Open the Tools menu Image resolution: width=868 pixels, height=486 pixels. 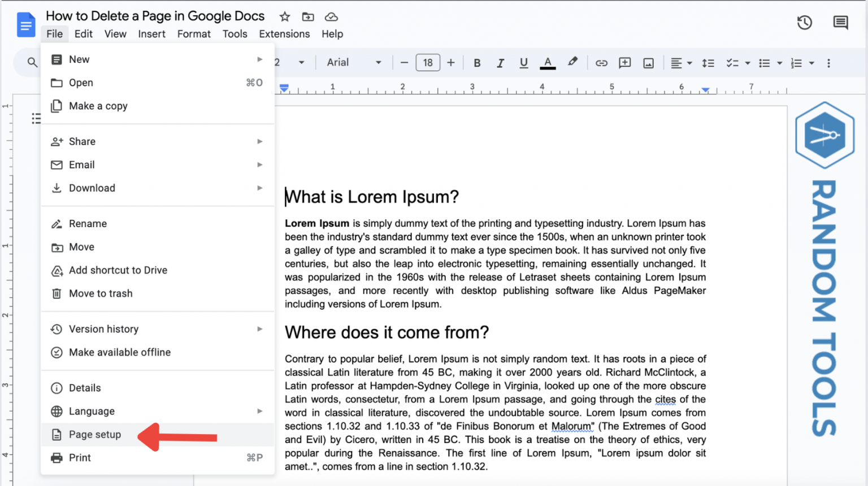pyautogui.click(x=235, y=34)
